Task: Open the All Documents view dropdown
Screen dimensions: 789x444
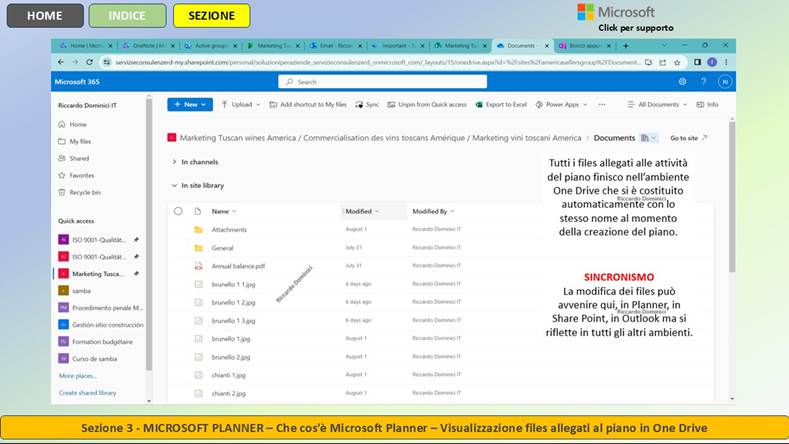Action: 657,104
